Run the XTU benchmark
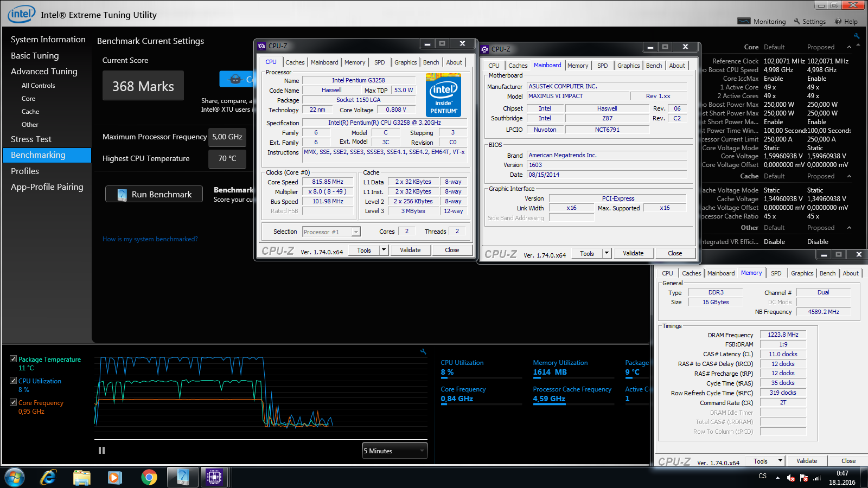Viewport: 868px width, 488px height. coord(154,194)
